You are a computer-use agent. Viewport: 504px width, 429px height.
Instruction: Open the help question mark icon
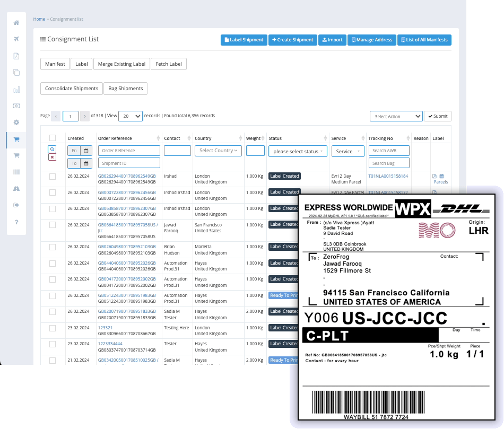(x=16, y=222)
